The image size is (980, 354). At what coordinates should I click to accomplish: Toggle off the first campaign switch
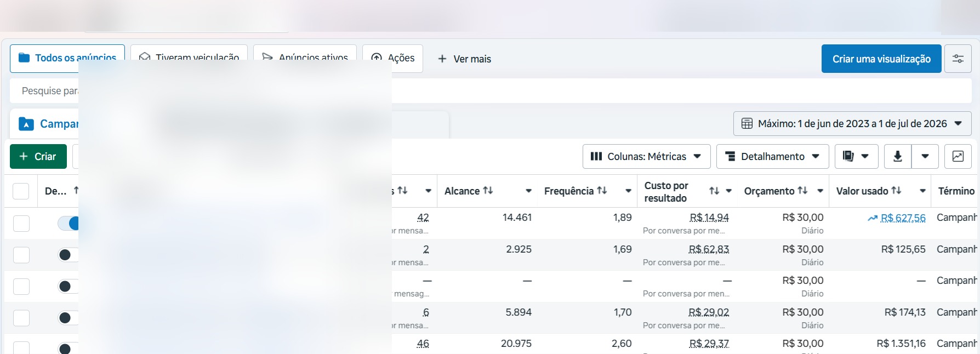coord(69,223)
